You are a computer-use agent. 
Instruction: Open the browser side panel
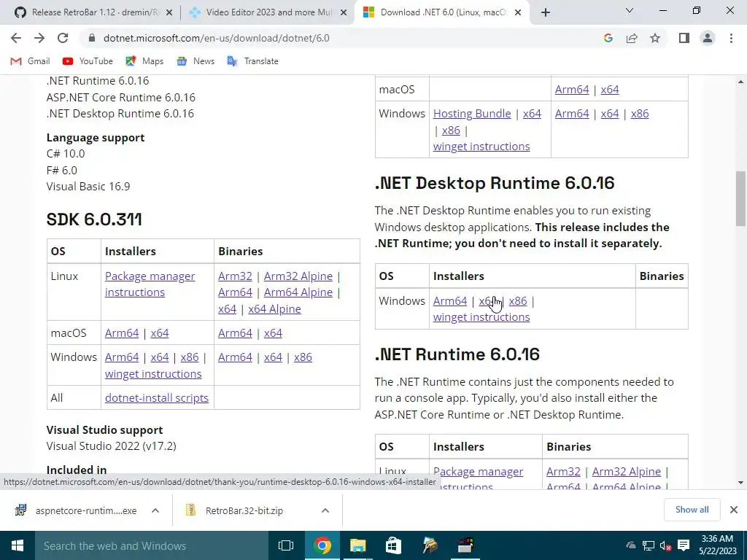(x=684, y=38)
